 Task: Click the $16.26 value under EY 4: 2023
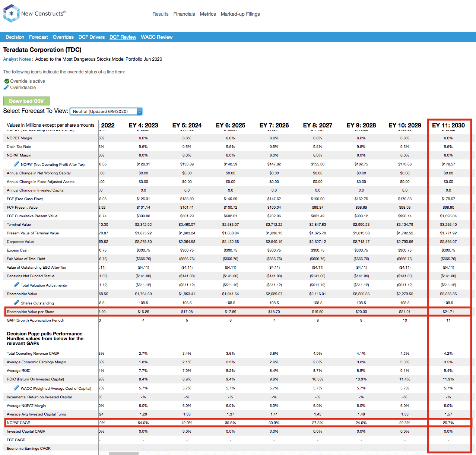143,312
